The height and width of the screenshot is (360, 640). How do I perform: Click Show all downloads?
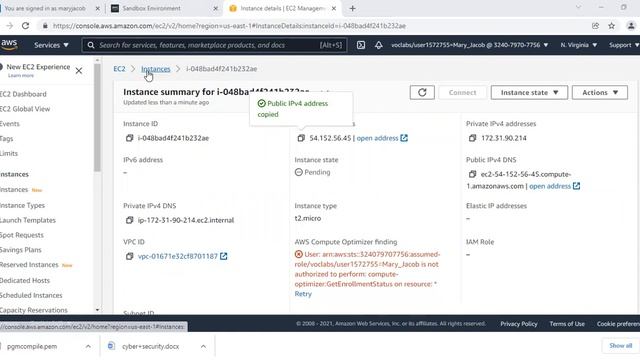620,346
